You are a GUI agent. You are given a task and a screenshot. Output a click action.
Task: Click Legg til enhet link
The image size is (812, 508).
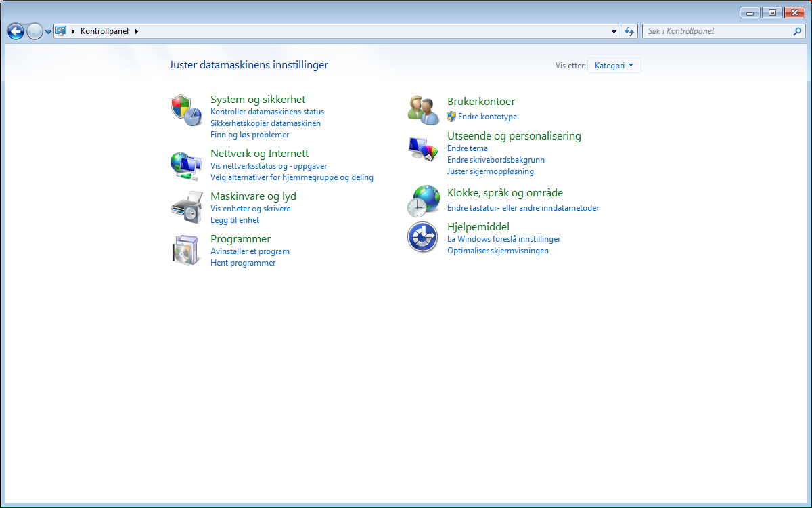(x=235, y=220)
